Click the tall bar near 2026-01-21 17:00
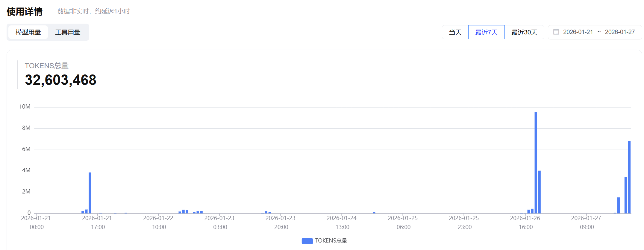The height and width of the screenshot is (250, 644). (90, 193)
